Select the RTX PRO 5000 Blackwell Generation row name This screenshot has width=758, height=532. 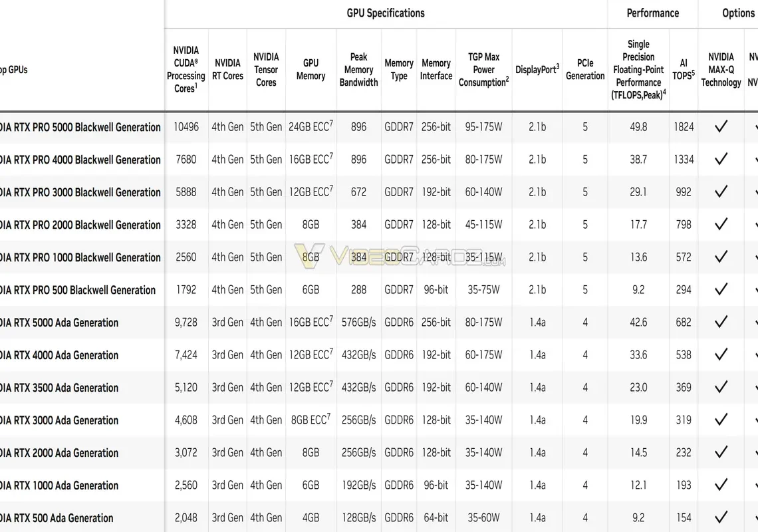pos(80,127)
